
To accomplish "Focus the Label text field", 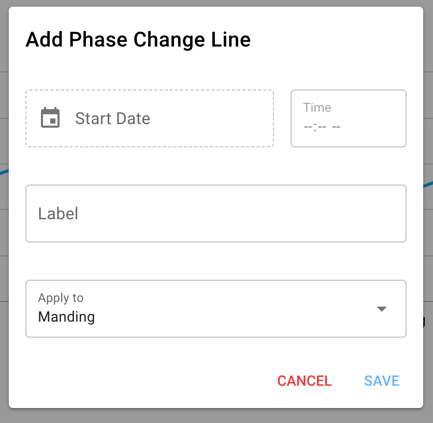I will 216,213.
